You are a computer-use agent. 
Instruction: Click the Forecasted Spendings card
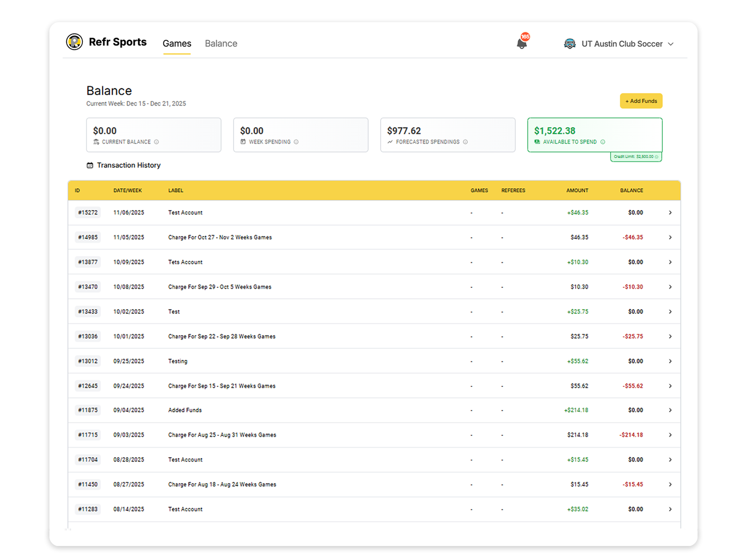[447, 135]
